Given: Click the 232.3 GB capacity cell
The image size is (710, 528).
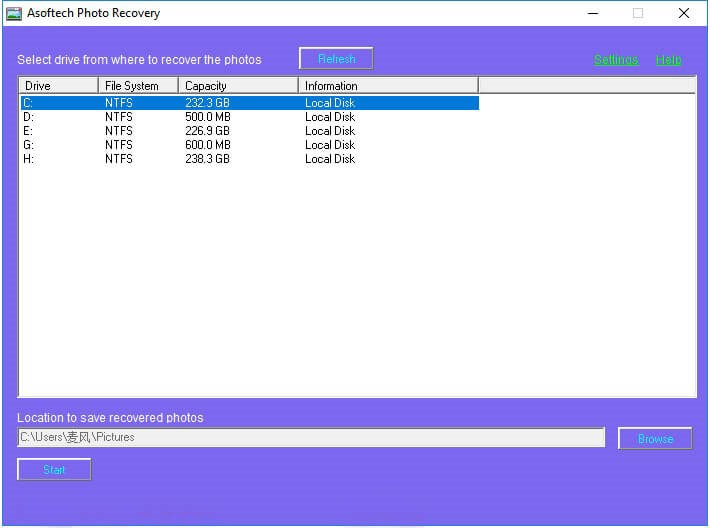Looking at the screenshot, I should coord(207,103).
